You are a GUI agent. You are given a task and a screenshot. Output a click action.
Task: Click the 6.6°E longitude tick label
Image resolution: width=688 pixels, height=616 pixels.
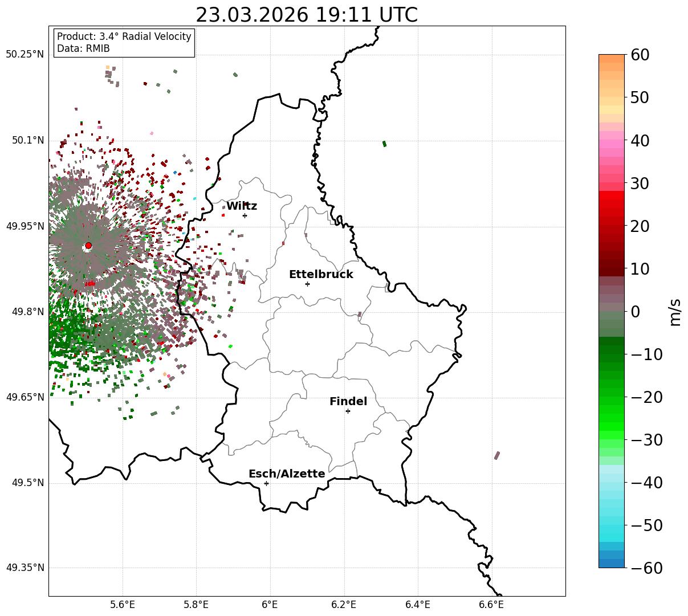(x=491, y=605)
